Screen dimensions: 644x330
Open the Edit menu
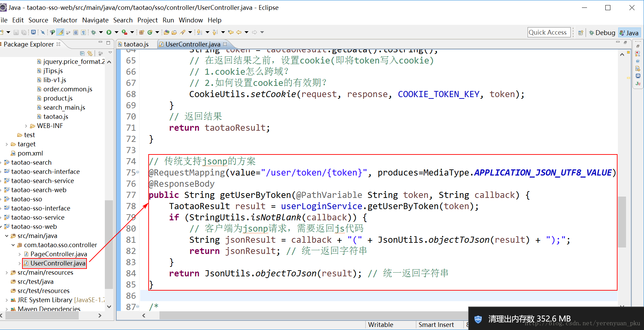18,20
